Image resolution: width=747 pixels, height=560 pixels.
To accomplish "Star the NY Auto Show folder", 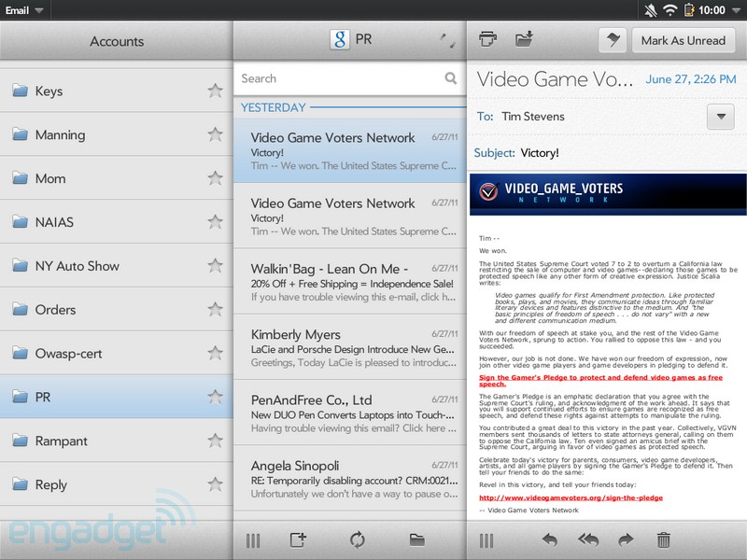I will [216, 265].
